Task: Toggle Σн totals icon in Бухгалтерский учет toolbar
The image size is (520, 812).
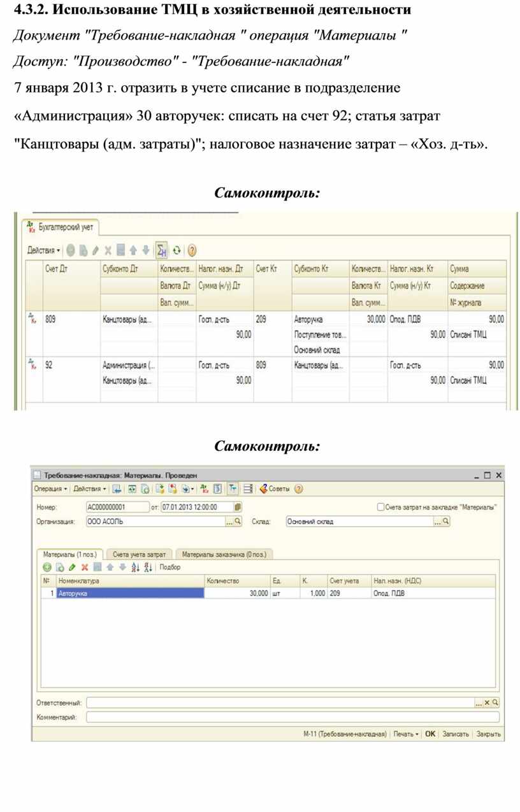Action: [161, 250]
